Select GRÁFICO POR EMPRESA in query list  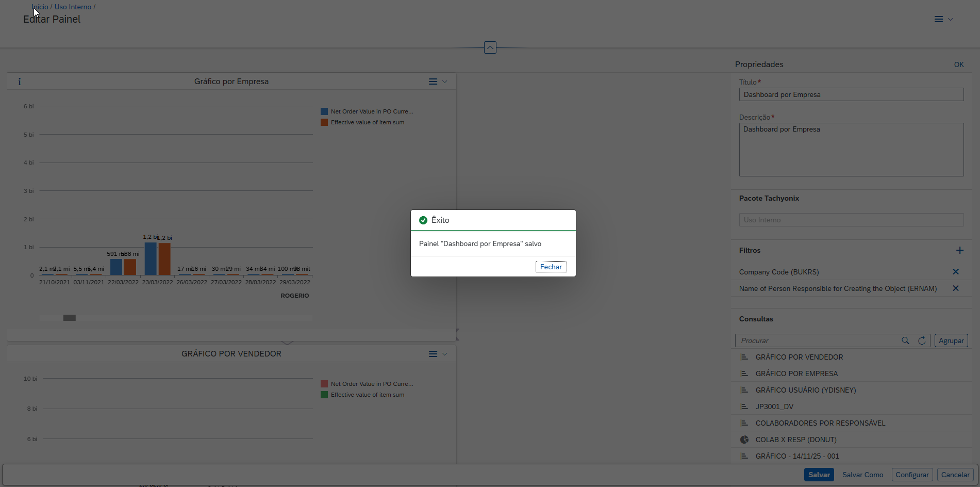(796, 374)
